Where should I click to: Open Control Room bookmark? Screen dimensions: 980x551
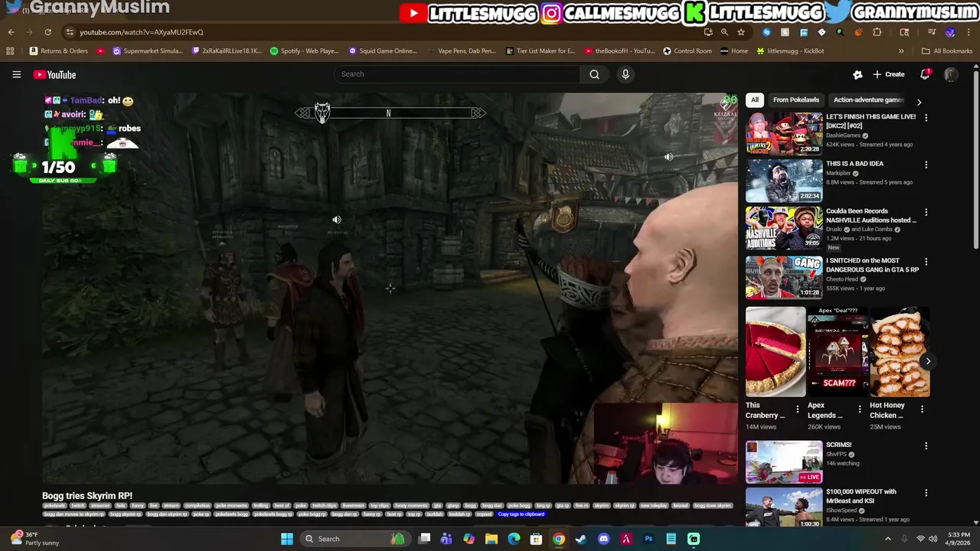[x=687, y=51]
